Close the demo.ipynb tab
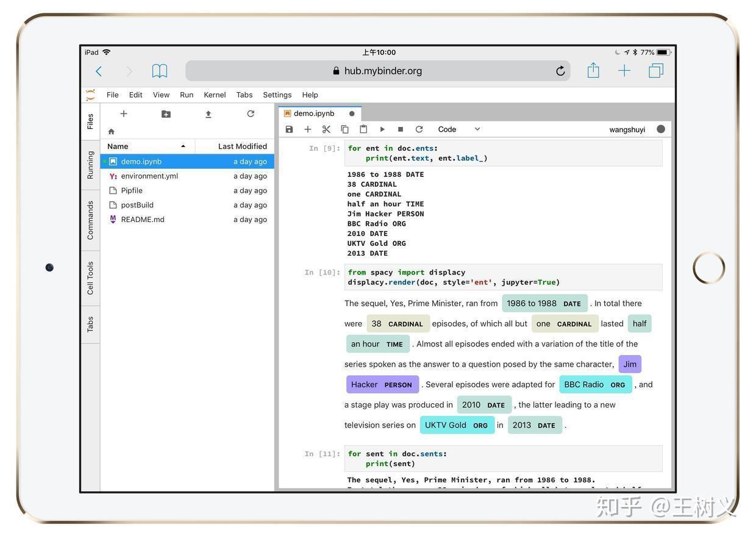 pyautogui.click(x=352, y=113)
